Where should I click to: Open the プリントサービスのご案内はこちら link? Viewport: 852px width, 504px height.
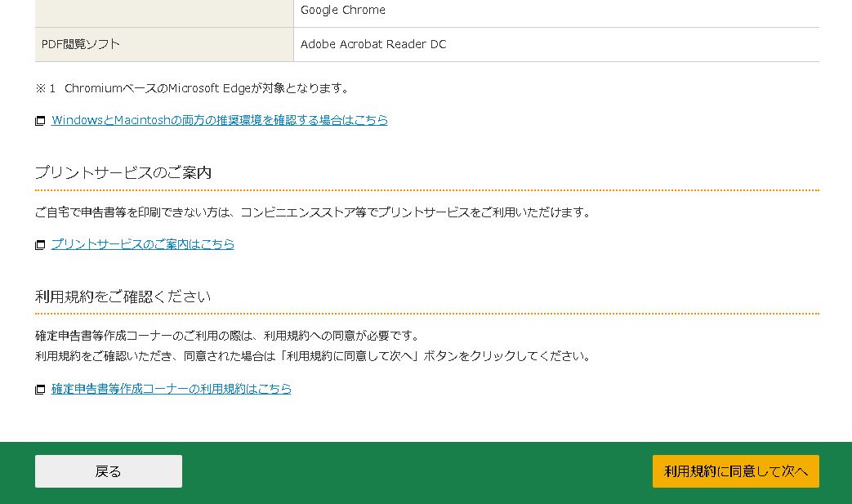click(142, 244)
